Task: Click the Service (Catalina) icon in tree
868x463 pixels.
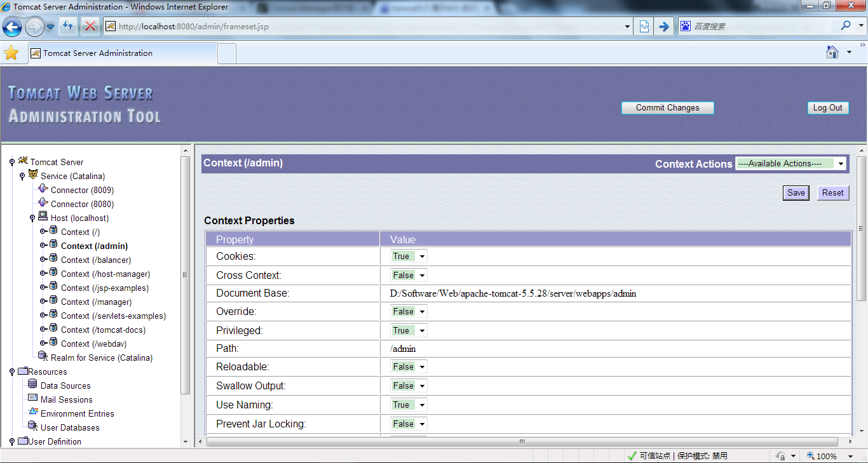Action: click(x=33, y=175)
